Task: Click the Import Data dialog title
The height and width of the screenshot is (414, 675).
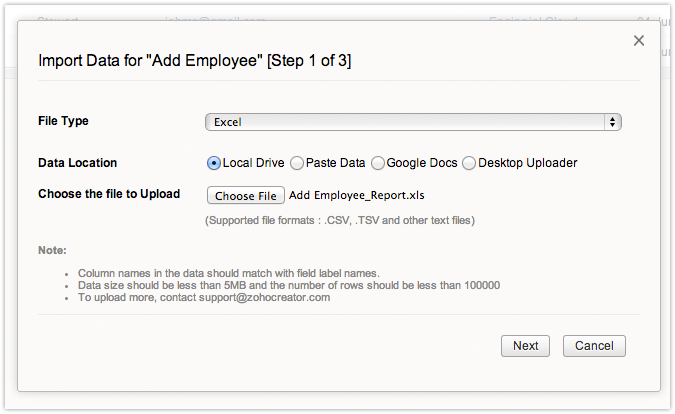Action: pos(194,61)
